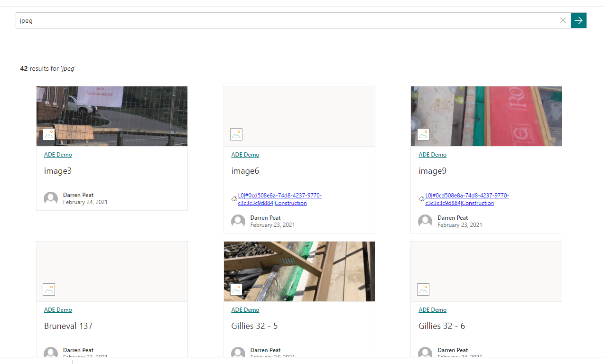Click the February 24, 2021 date on image3

[85, 202]
